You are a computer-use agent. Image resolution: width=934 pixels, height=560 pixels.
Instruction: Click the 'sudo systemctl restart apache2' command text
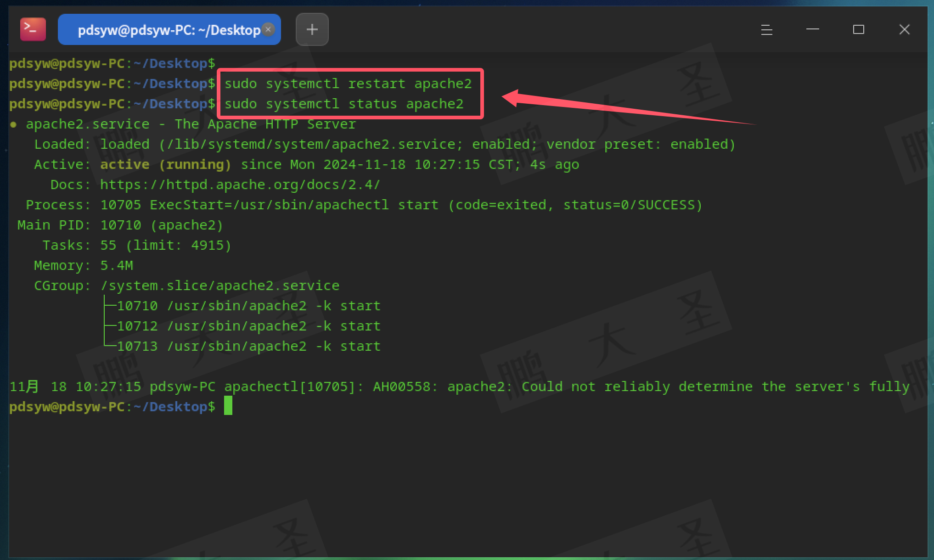(348, 84)
